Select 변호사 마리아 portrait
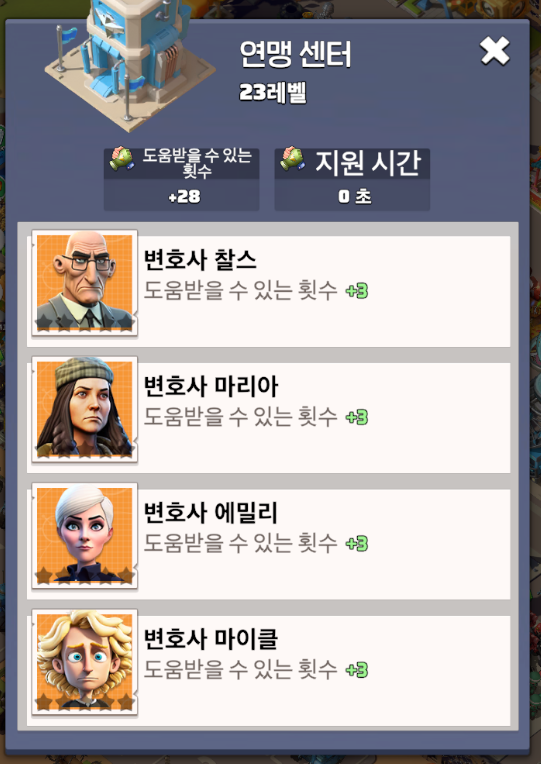The height and width of the screenshot is (764, 541). pos(85,409)
